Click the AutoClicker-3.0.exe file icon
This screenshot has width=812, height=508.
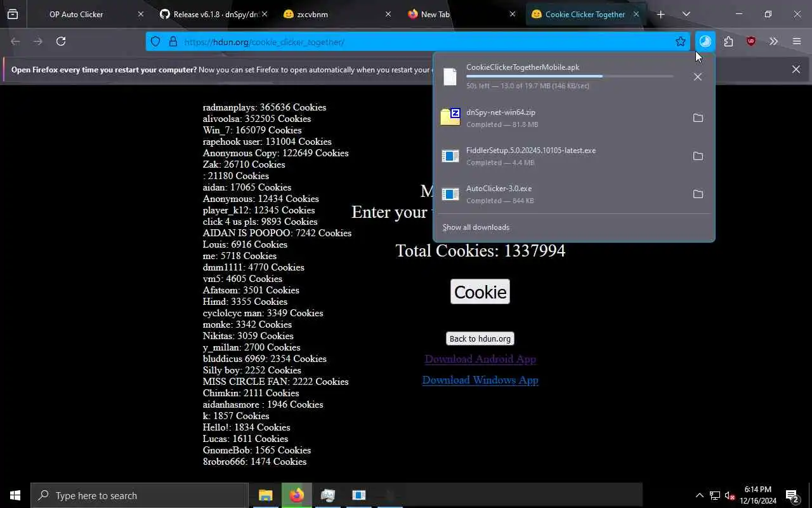[x=450, y=194]
